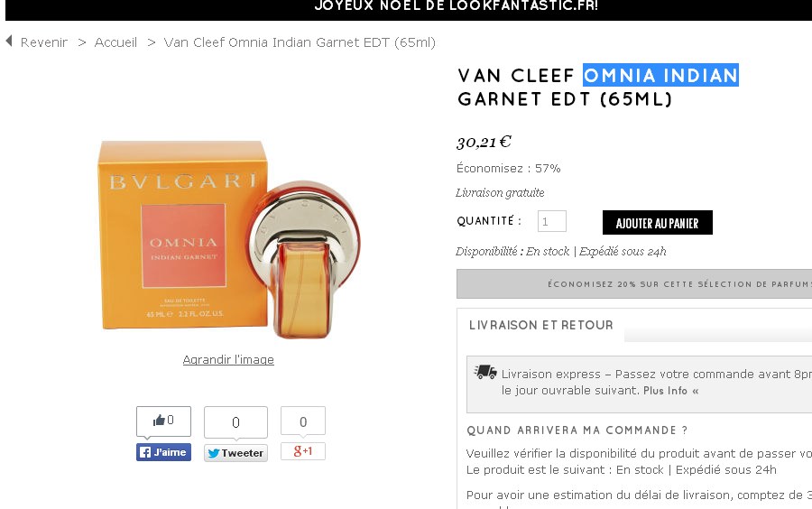Click the back arrow icon beside Revenir
812x509 pixels.
(9, 41)
